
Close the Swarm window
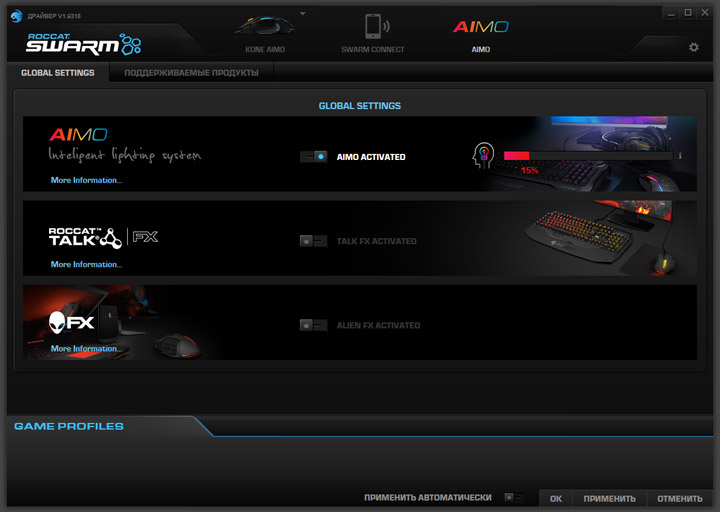coord(705,13)
